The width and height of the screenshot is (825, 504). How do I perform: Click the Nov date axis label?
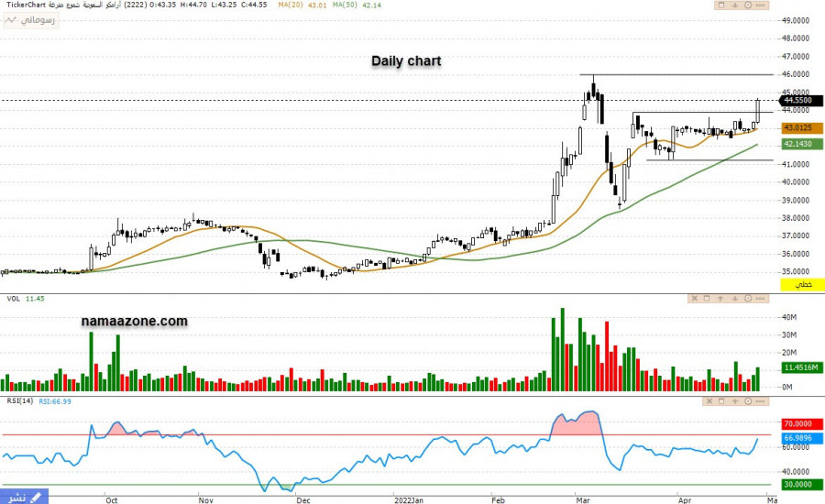pos(205,499)
